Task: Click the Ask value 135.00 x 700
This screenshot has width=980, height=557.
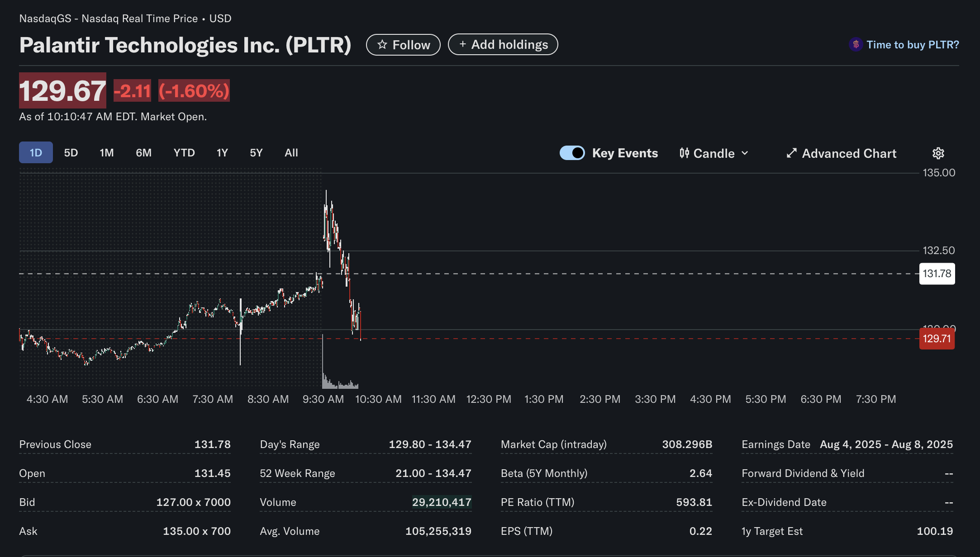Action: pos(196,531)
